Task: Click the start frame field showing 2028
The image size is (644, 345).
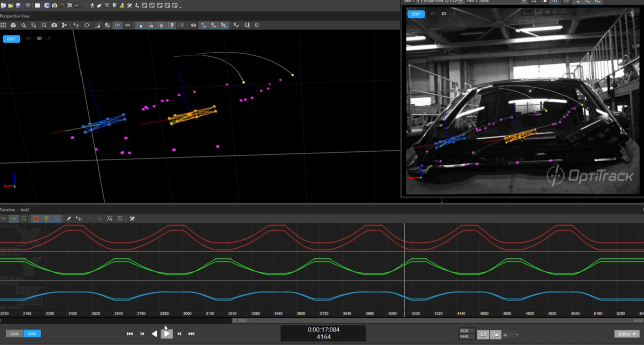Action: 467,331
